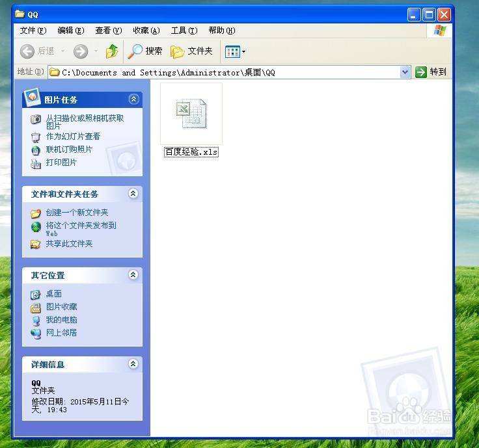This screenshot has width=479, height=448.
Task: Click the camera icon for scanner pictures
Action: 36,119
